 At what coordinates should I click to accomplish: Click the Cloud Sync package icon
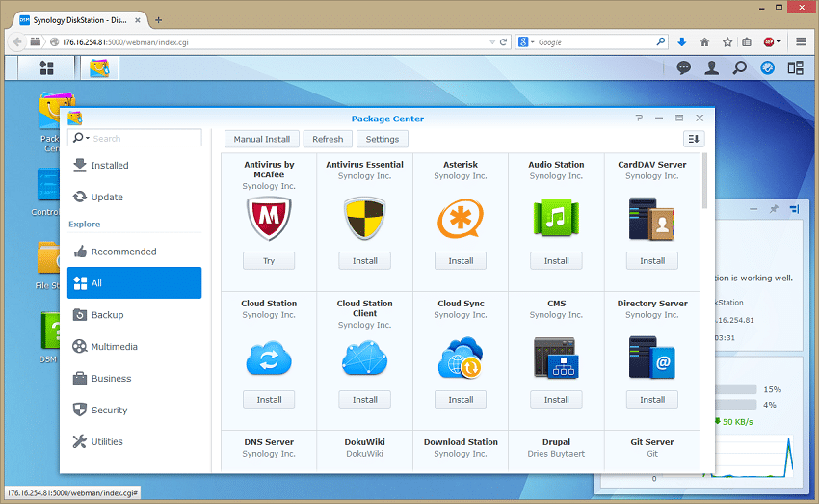(461, 358)
